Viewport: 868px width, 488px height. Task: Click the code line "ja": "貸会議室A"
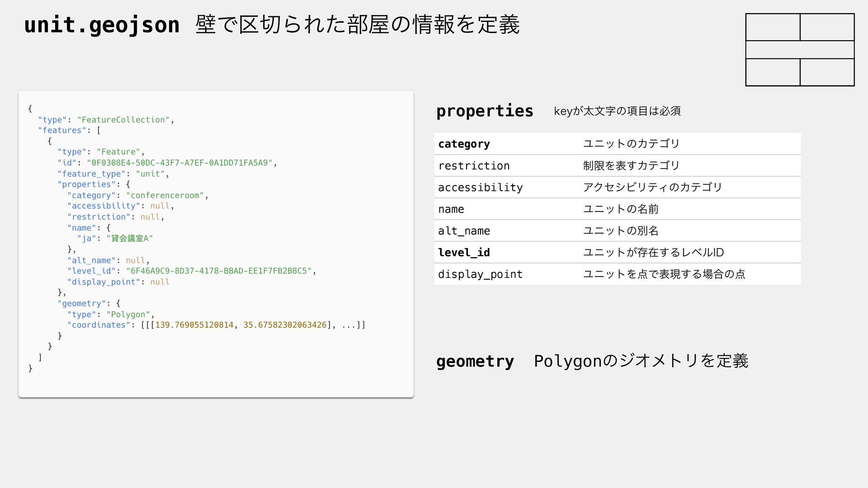click(x=115, y=238)
